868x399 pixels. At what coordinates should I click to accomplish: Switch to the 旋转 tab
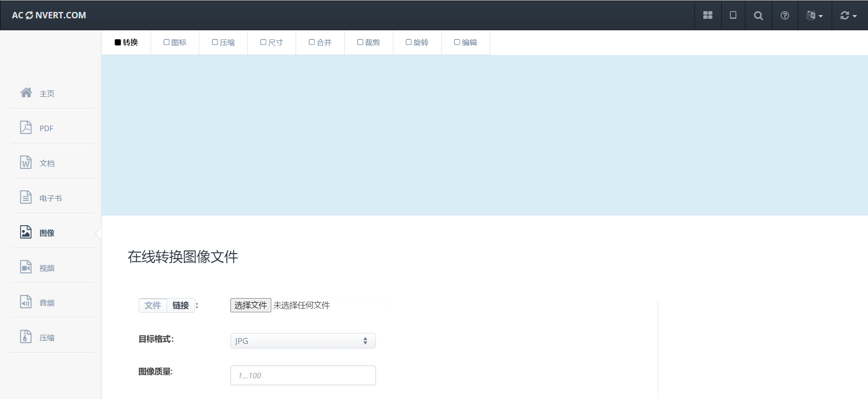click(x=417, y=42)
